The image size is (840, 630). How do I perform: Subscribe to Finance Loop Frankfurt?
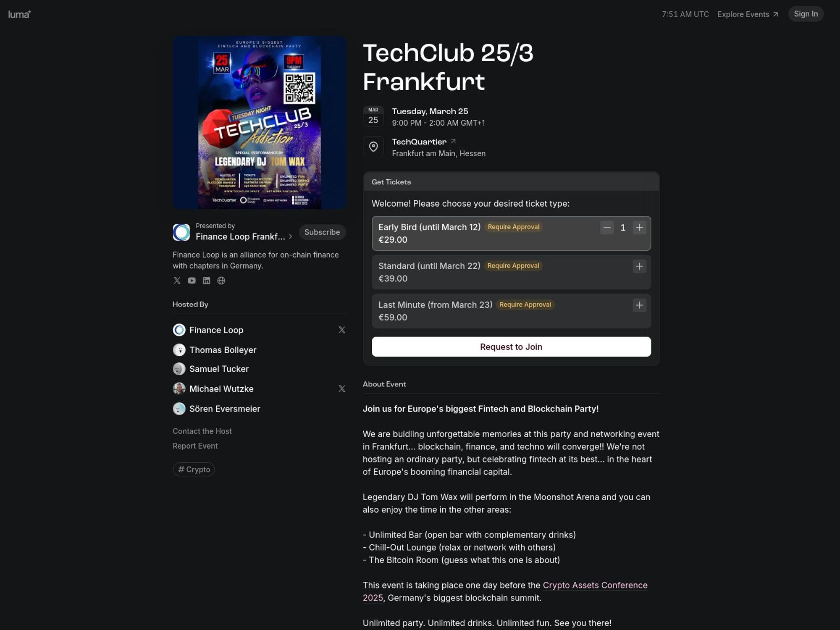[x=322, y=232]
